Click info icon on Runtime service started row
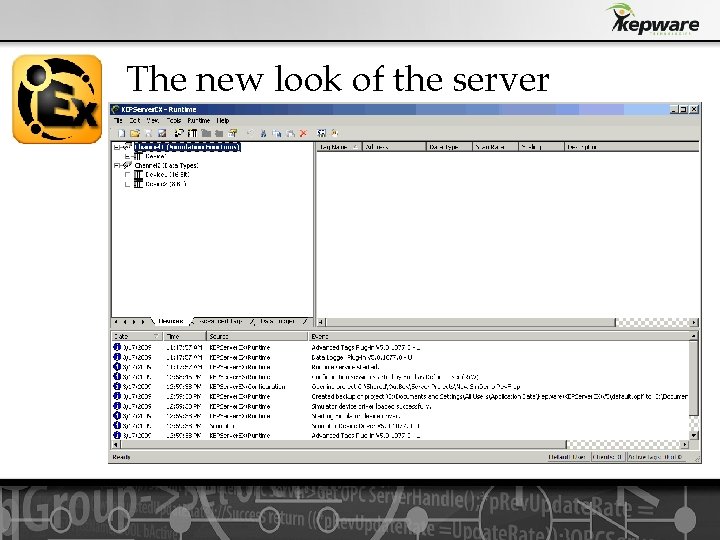Viewport: 720px width, 540px height. coord(117,366)
